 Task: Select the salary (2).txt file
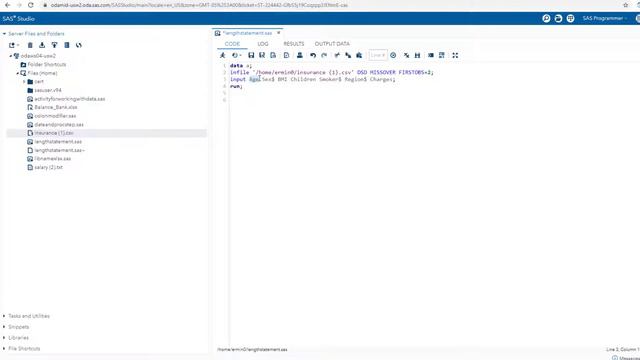(x=48, y=167)
